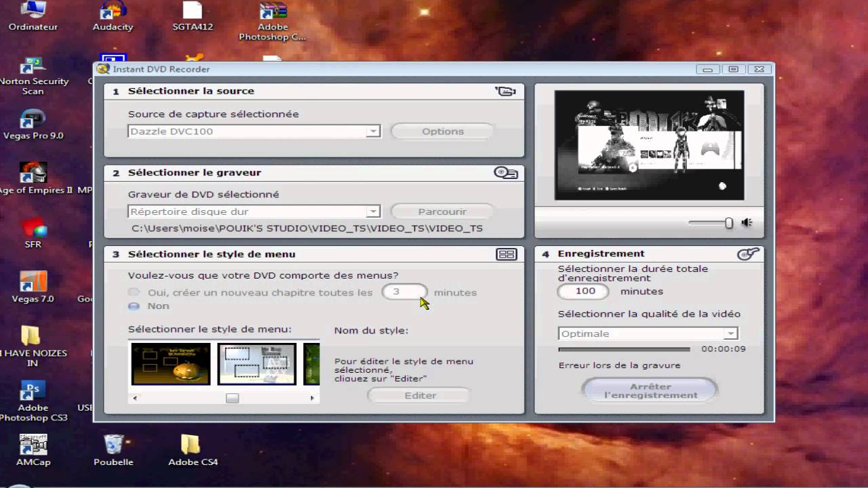Viewport: 868px width, 488px height.
Task: Click the Editer menu style button
Action: coord(420,395)
